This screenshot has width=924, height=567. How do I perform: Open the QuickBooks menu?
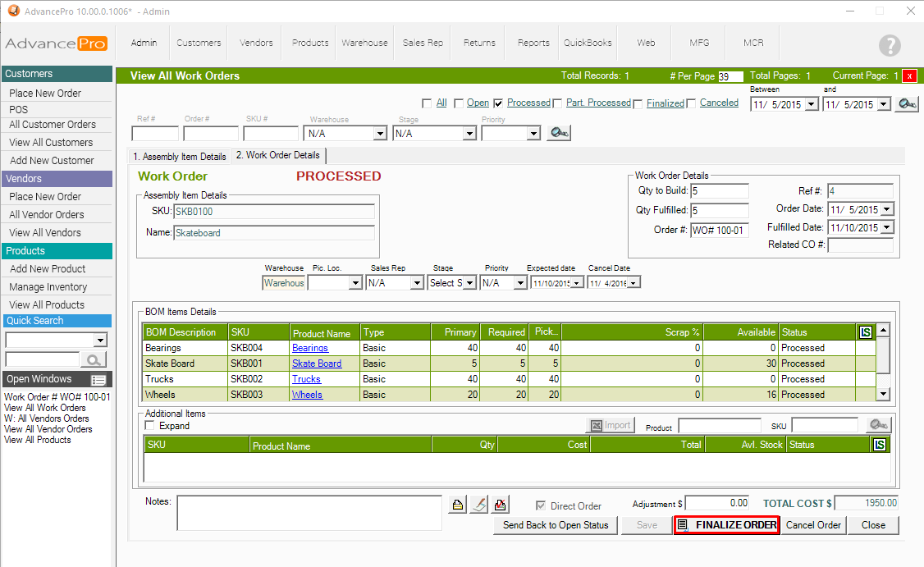[588, 43]
